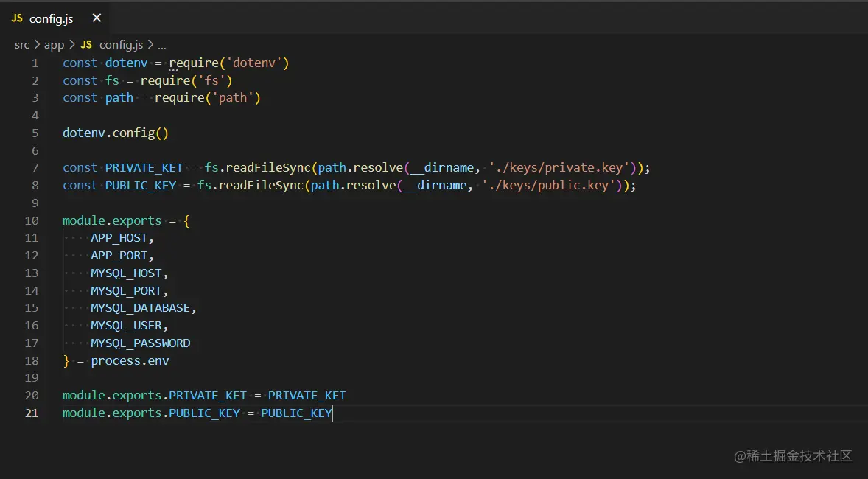Click the first readFileSync call on line 7
868x479 pixels.
(258, 168)
